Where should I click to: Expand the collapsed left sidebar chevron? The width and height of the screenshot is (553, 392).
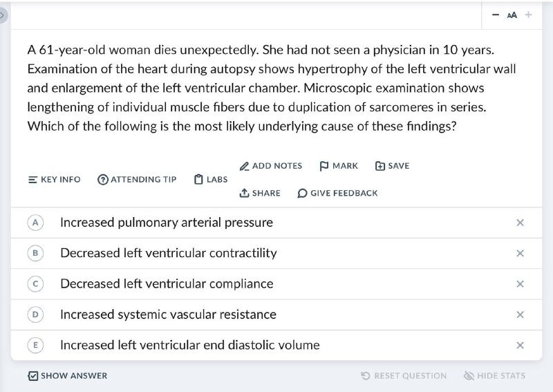[x=3, y=15]
